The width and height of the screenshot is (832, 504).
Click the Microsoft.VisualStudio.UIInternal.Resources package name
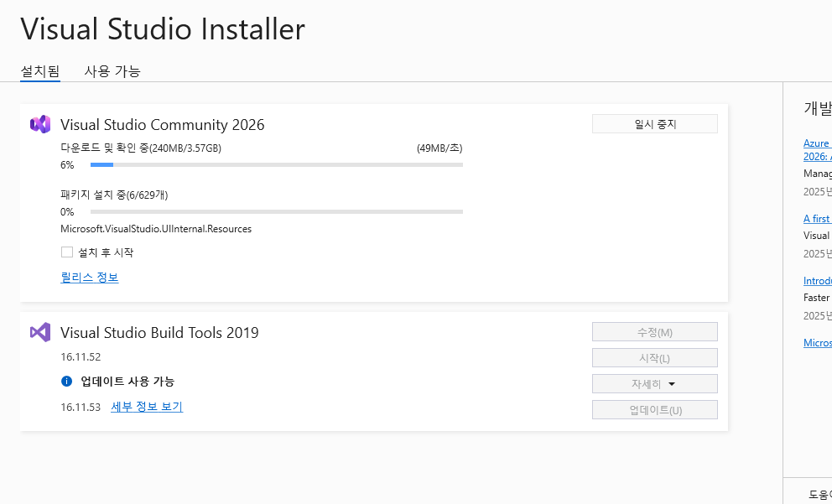pyautogui.click(x=156, y=229)
